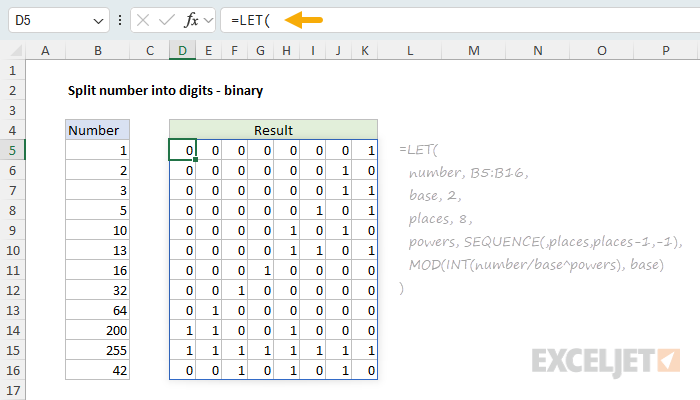Select cell containing number 16
Image resolution: width=700 pixels, height=400 pixels.
click(x=97, y=271)
